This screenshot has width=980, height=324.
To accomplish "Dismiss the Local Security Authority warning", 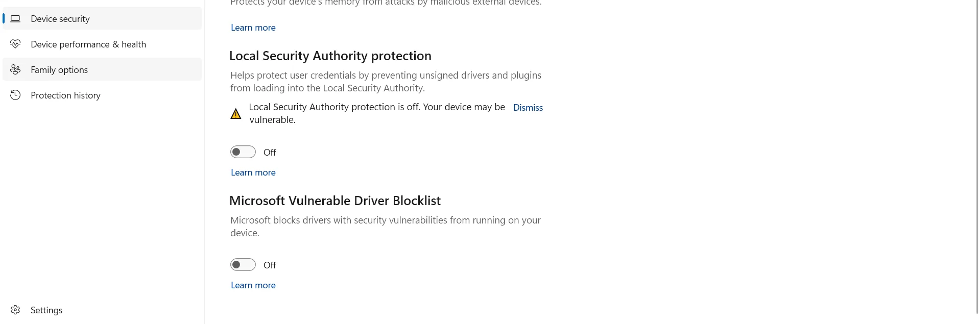I will tap(528, 108).
